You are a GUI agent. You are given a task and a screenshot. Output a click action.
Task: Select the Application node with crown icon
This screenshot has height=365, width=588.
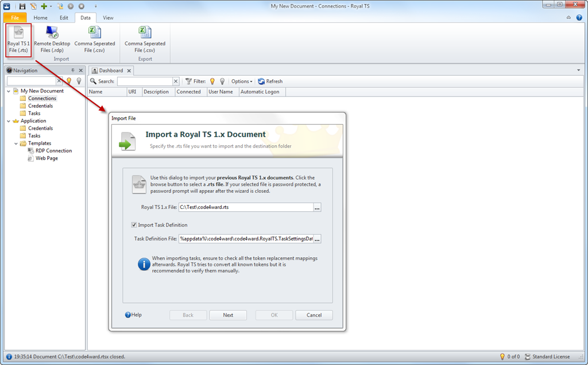(x=33, y=121)
